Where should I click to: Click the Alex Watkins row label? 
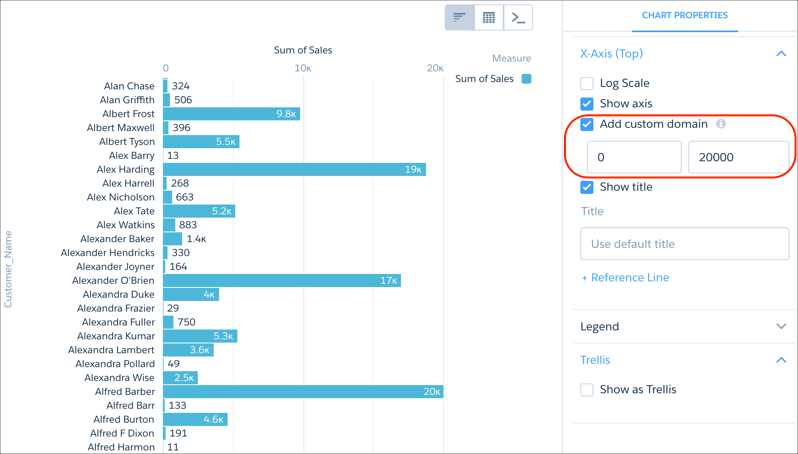[x=126, y=225]
